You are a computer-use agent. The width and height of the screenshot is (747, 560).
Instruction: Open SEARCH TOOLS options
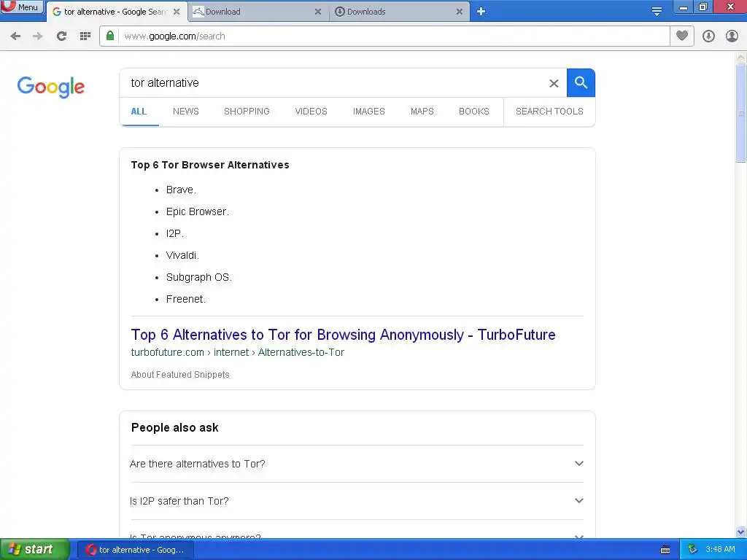click(549, 112)
